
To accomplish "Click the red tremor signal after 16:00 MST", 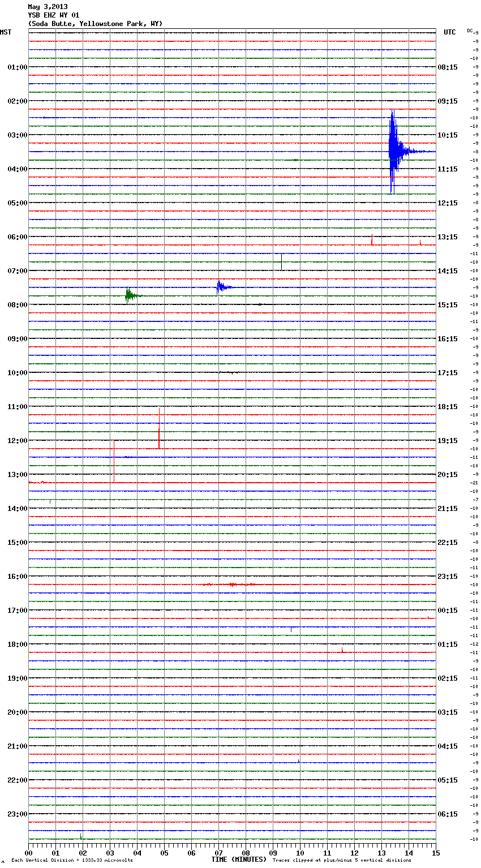I will 230,584.
